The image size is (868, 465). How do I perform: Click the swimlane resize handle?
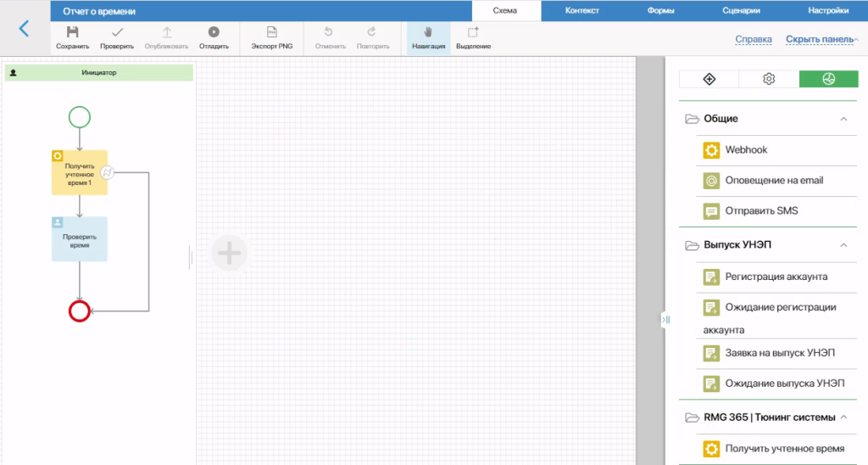(191, 257)
